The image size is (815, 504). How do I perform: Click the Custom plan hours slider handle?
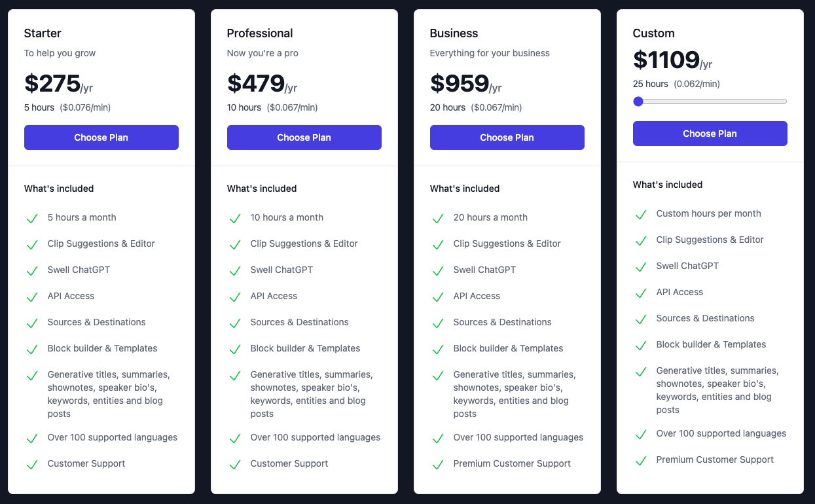638,101
